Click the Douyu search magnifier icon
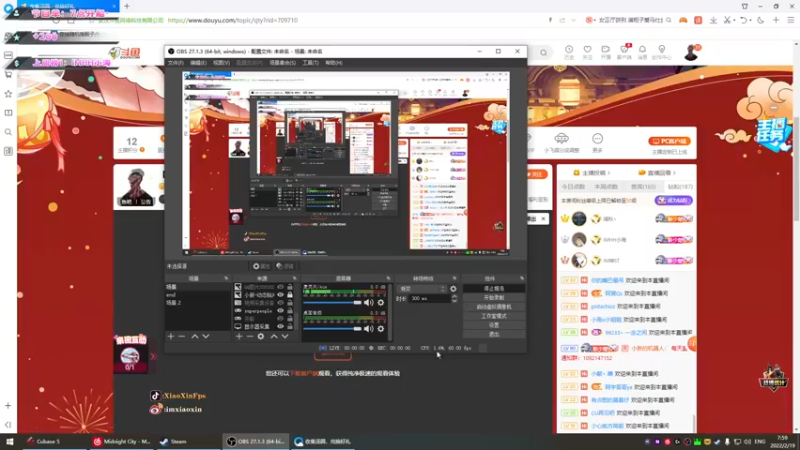 coord(543,53)
